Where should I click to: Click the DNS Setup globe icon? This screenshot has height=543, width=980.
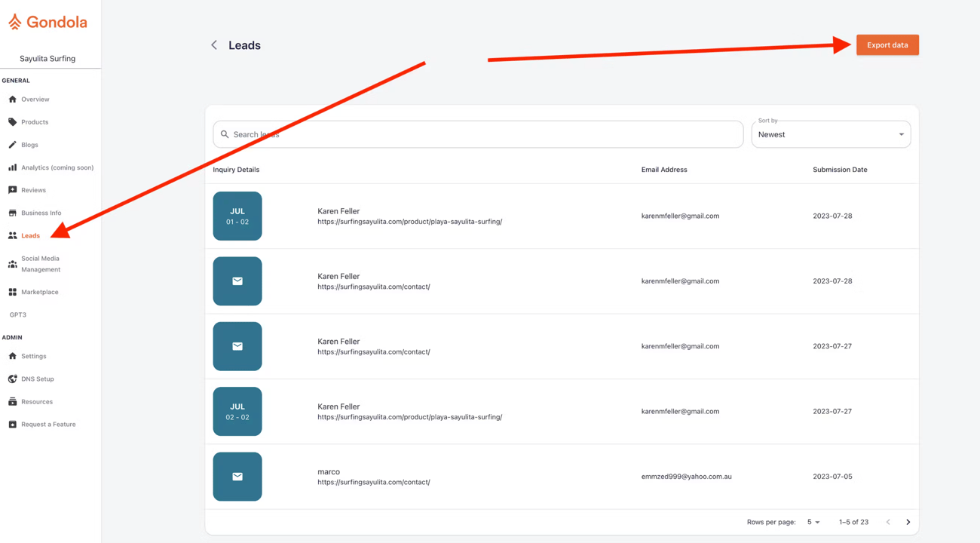pyautogui.click(x=13, y=379)
